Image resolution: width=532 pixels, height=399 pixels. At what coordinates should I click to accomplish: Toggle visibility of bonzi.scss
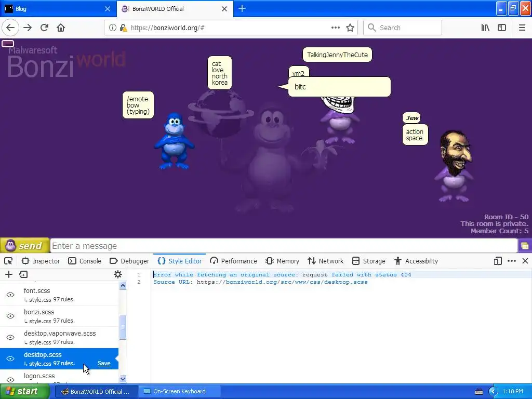click(10, 316)
